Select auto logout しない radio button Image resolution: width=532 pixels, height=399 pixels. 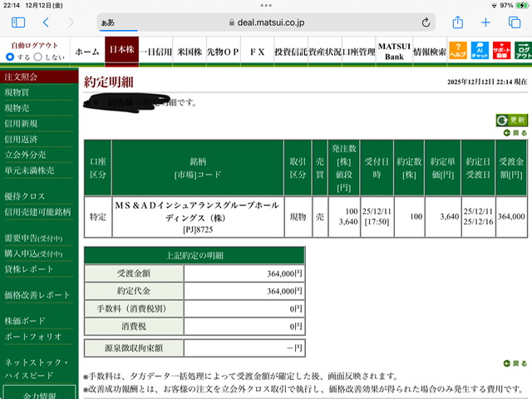click(38, 57)
